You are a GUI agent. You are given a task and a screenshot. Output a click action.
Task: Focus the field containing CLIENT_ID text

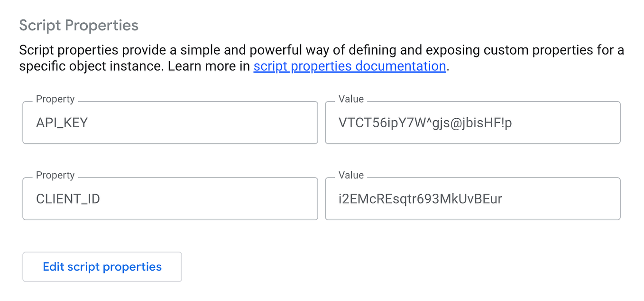pyautogui.click(x=170, y=198)
